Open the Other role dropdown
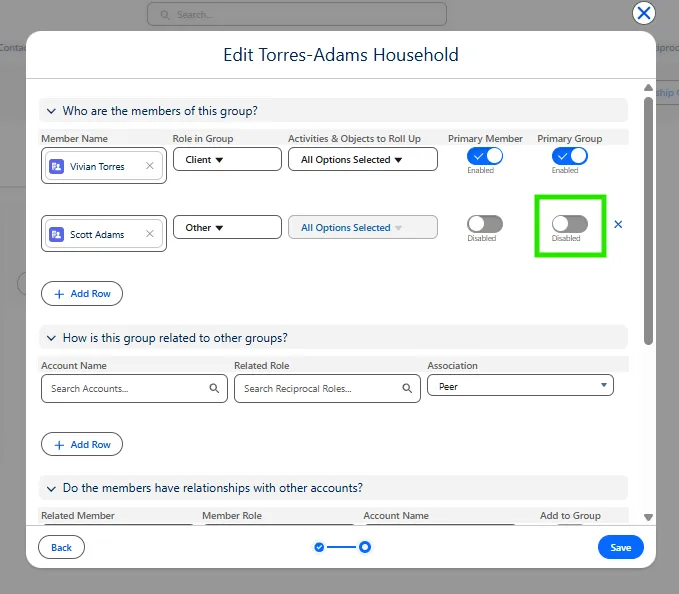Screen dimensions: 679x594 coord(227,227)
